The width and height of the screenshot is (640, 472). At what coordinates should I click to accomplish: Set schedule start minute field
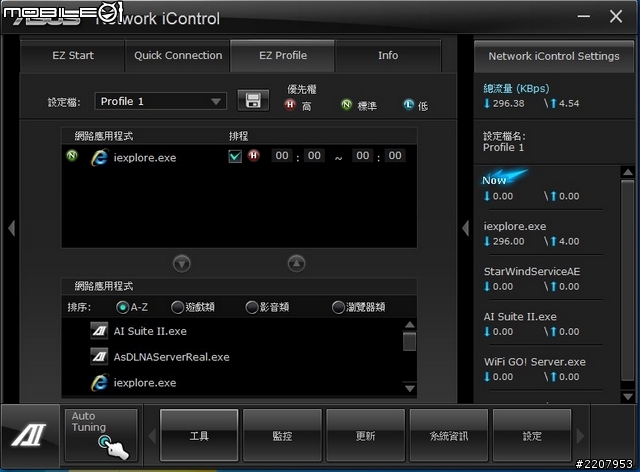point(314,156)
